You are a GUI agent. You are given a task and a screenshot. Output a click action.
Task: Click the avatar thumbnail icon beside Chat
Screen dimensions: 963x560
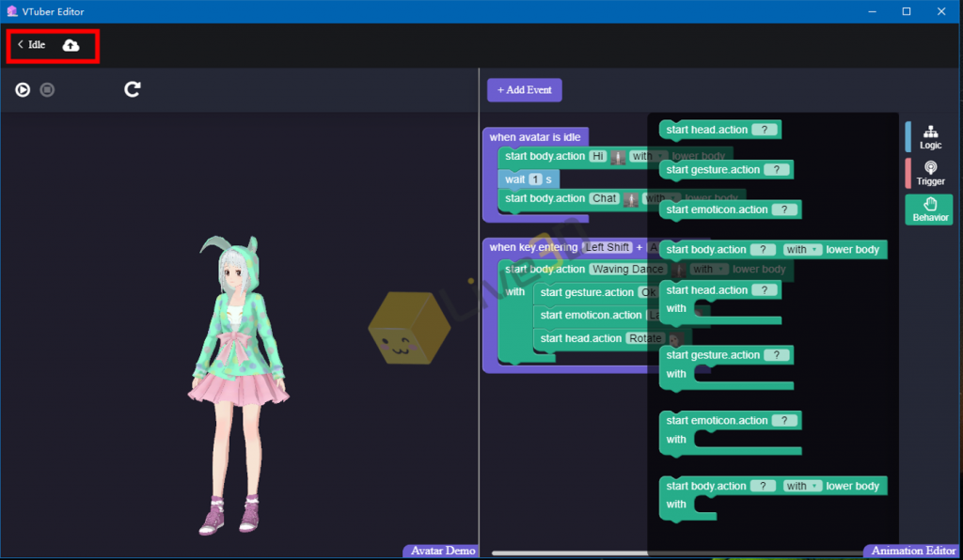tap(631, 199)
